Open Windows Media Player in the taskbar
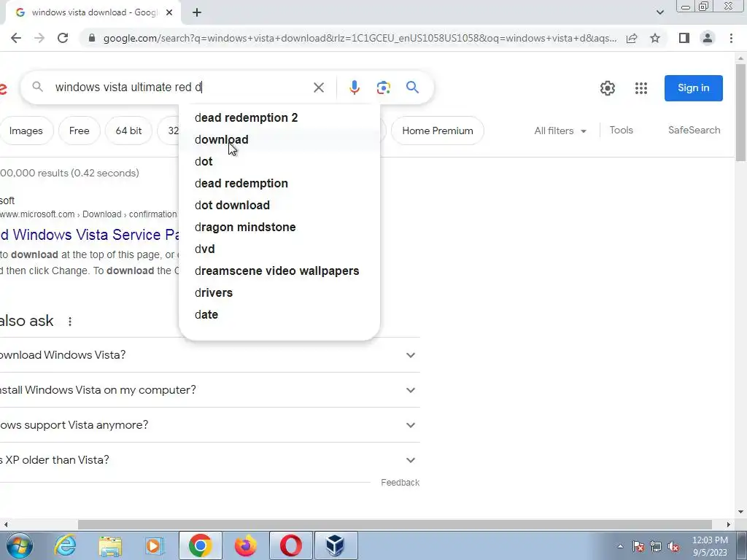Viewport: 747px width, 560px height. point(155,545)
